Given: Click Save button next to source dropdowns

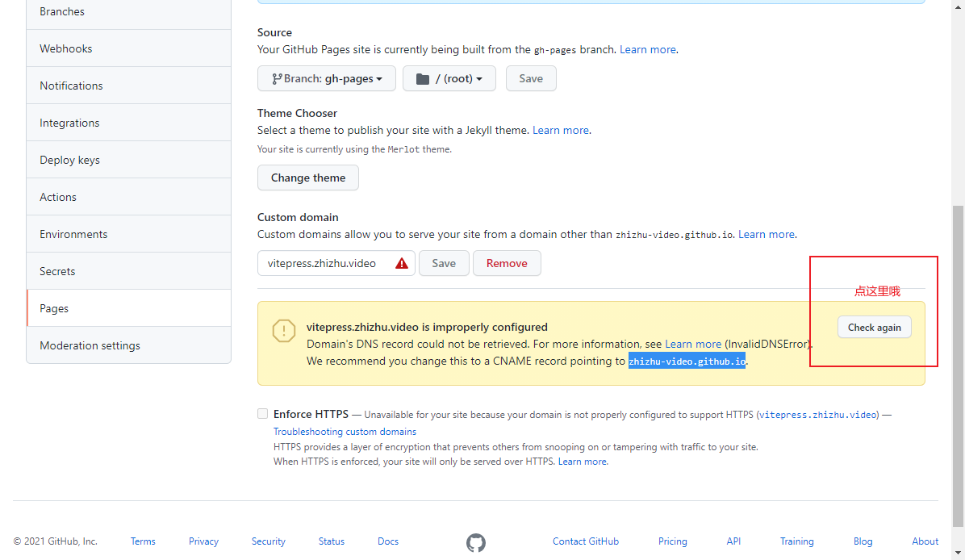Looking at the screenshot, I should [531, 79].
